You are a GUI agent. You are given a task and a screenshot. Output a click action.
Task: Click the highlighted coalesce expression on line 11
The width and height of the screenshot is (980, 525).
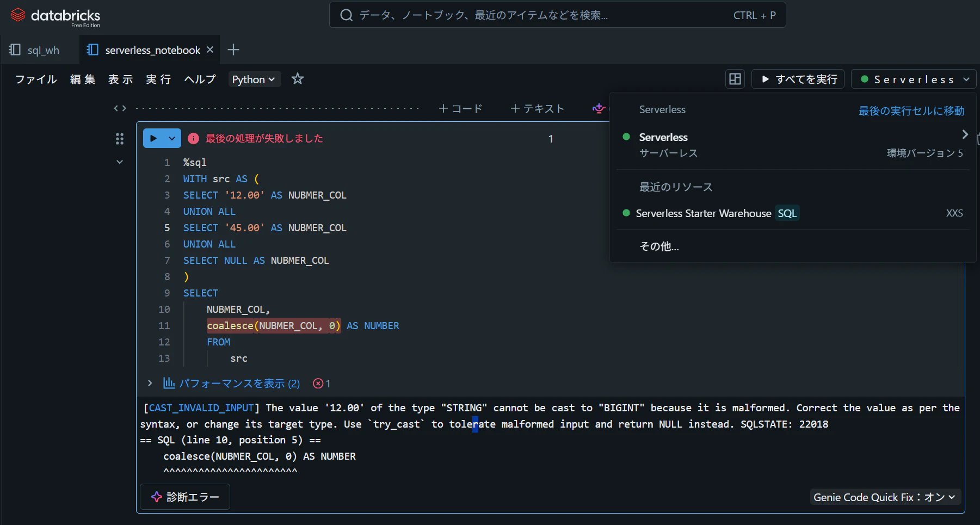pyautogui.click(x=274, y=325)
